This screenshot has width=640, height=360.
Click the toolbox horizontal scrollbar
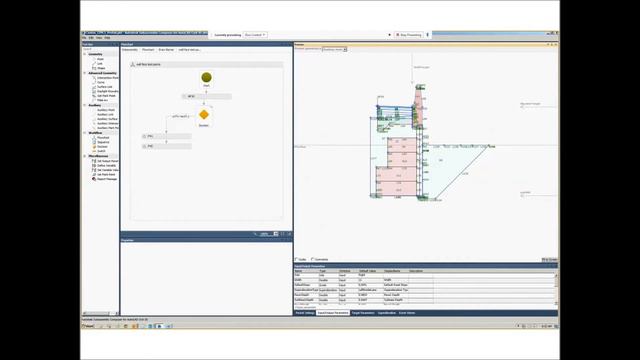100,313
